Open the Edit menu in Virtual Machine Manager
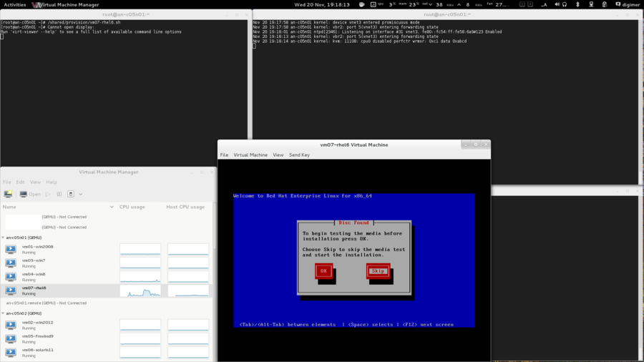 (x=21, y=182)
